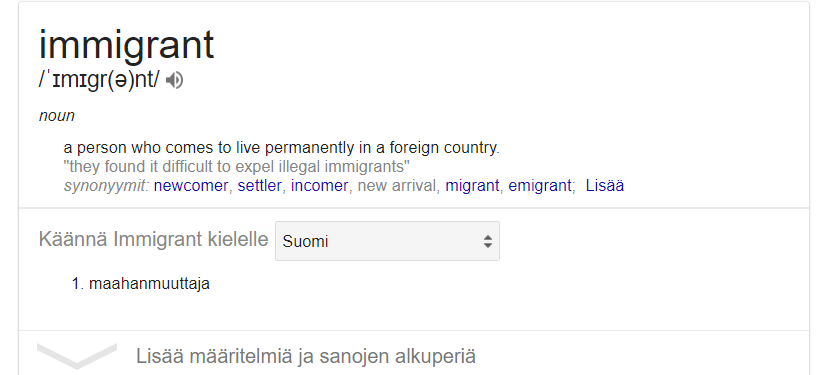
Task: Click the Käännä Immigrant kielelle label
Action: click(153, 240)
